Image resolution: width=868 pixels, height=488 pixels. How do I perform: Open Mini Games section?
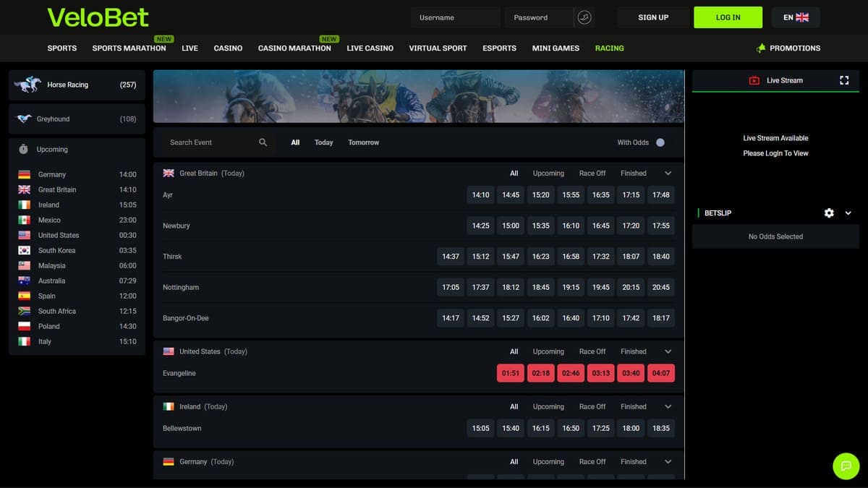556,48
